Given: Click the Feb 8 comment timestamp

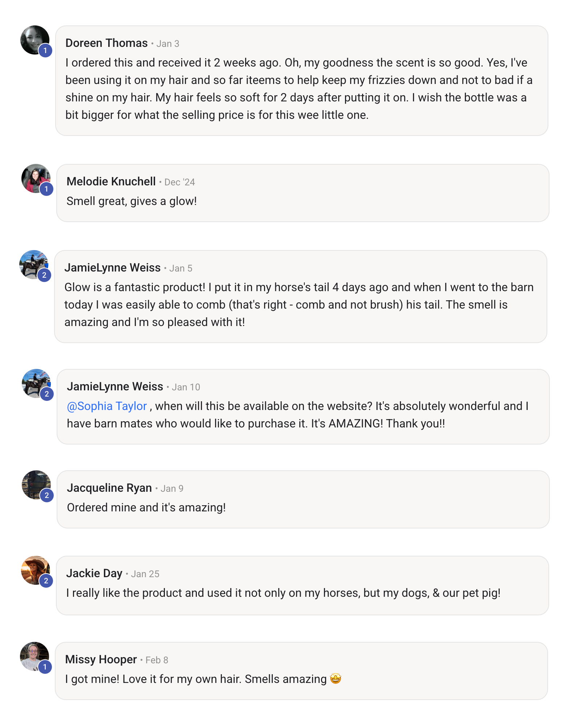Looking at the screenshot, I should (x=157, y=660).
